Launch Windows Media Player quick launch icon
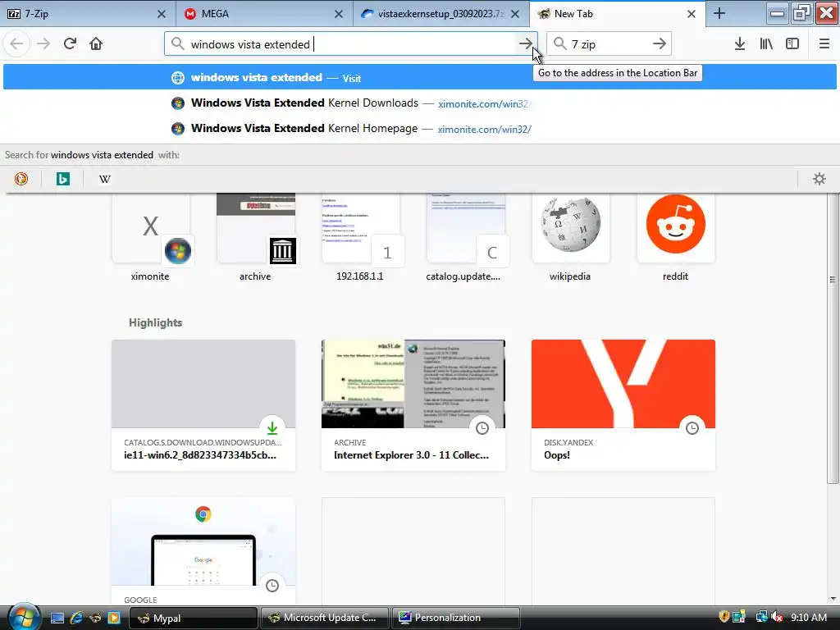 [114, 618]
